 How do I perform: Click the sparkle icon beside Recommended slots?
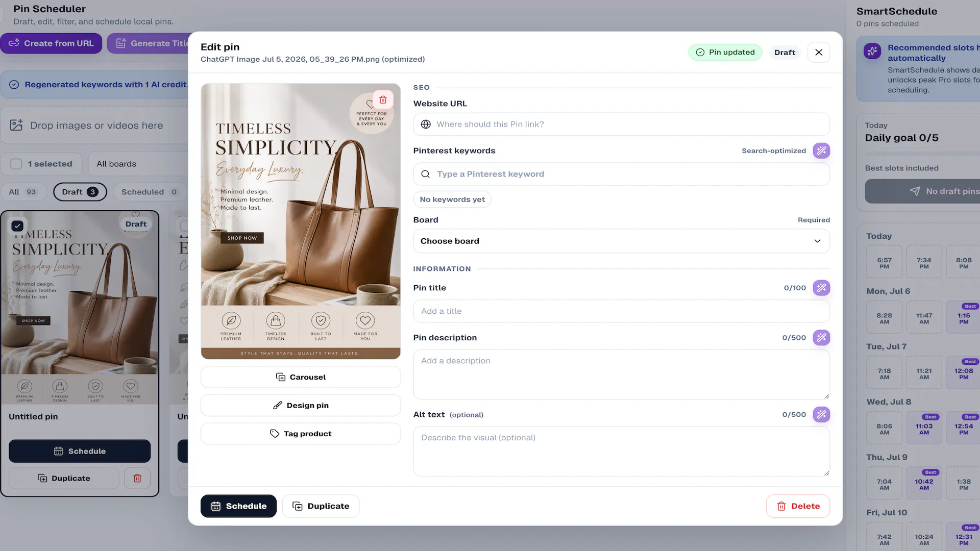click(x=872, y=51)
